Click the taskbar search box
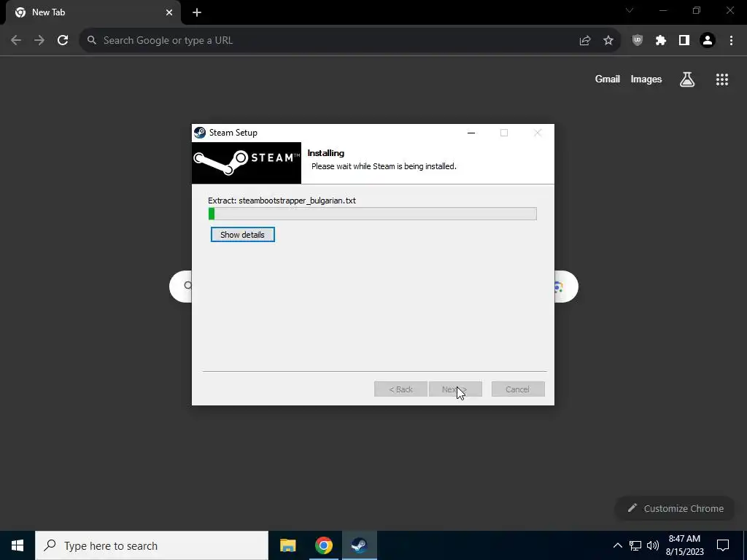The width and height of the screenshot is (747, 560). pyautogui.click(x=152, y=545)
